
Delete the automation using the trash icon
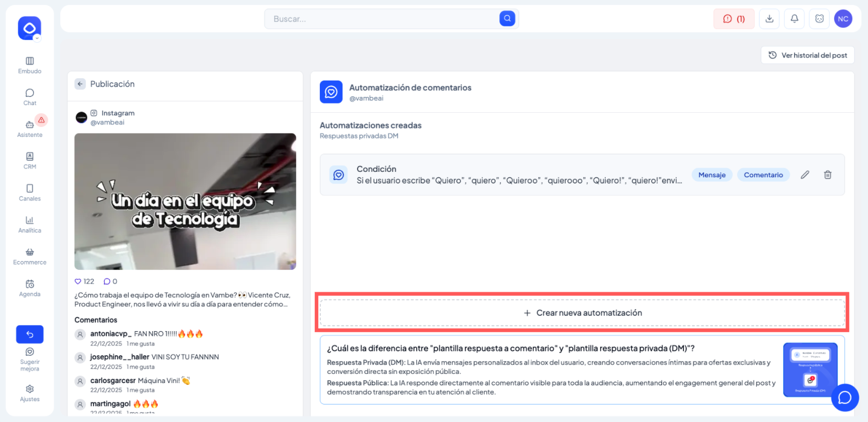tap(827, 175)
